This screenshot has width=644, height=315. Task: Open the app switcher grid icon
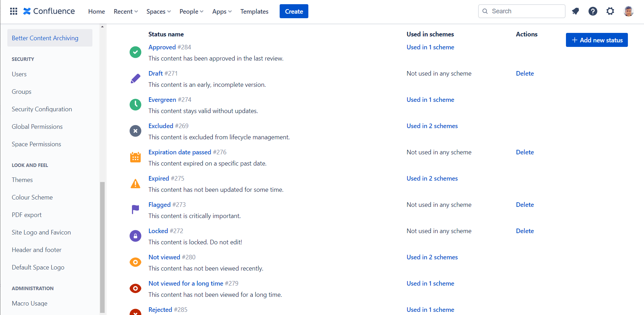pyautogui.click(x=14, y=11)
